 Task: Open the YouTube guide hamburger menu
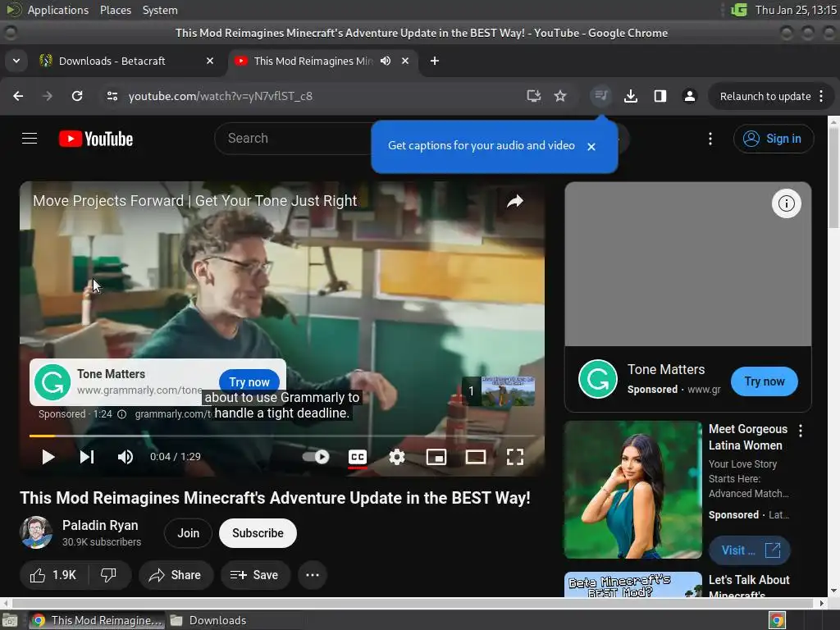click(x=30, y=139)
